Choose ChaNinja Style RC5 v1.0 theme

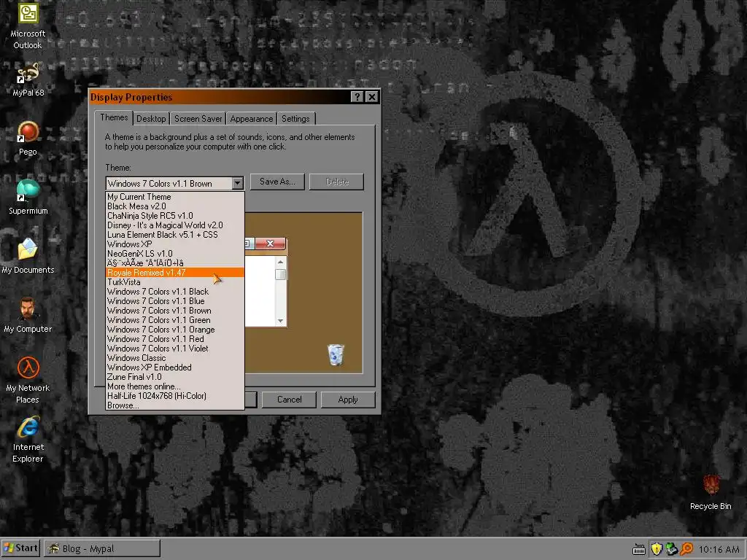click(x=175, y=216)
